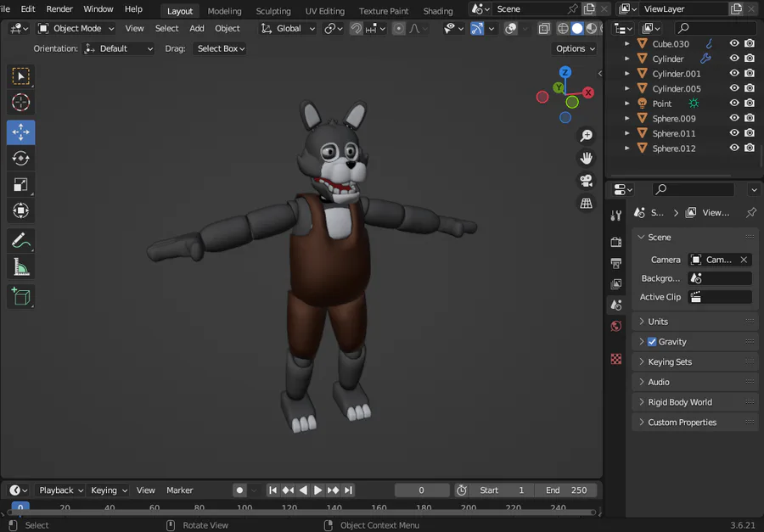Open the Output properties tab
The width and height of the screenshot is (764, 532).
616,263
